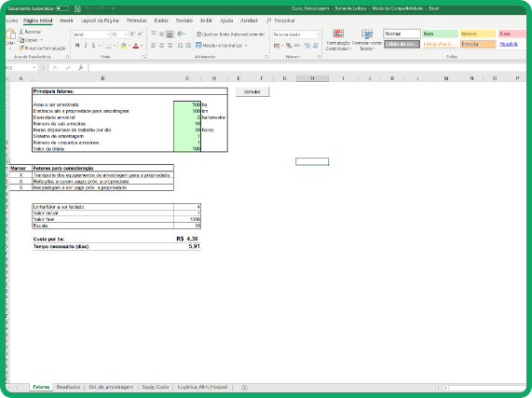The image size is (532, 398).
Task: Open the Revisão ribbon tab
Action: pyautogui.click(x=184, y=21)
